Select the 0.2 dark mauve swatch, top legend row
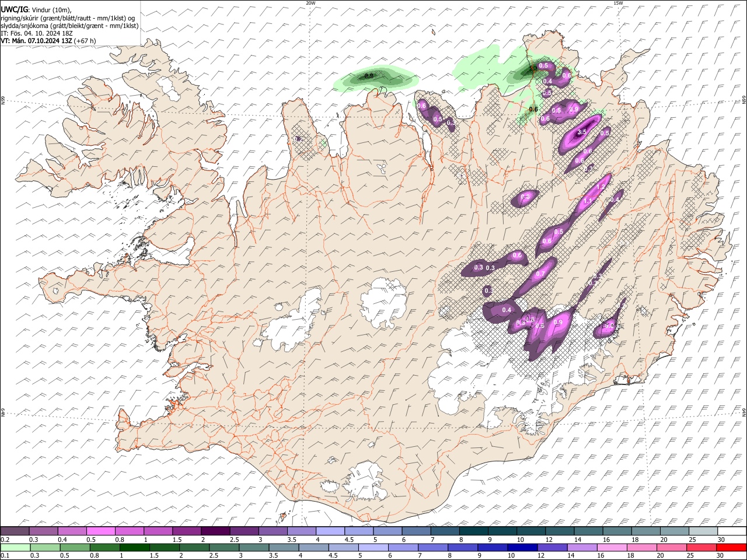Image resolution: width=747 pixels, height=560 pixels. tap(15, 531)
